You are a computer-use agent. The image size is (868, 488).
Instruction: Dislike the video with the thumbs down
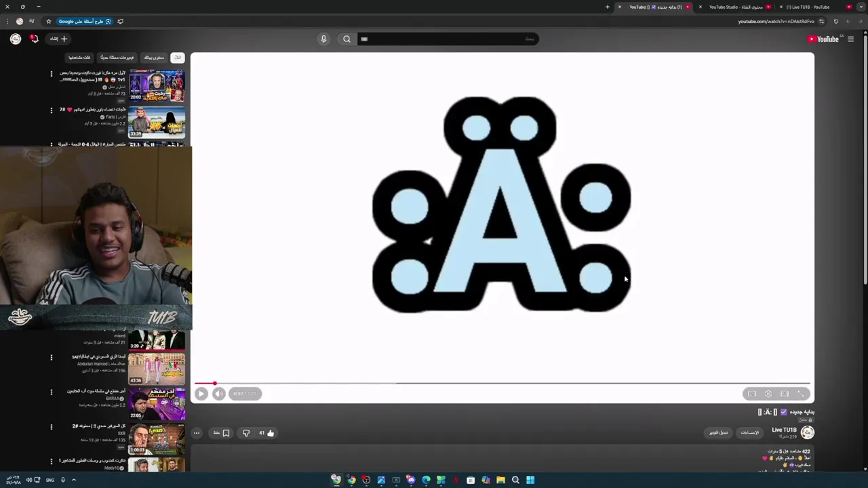(246, 433)
